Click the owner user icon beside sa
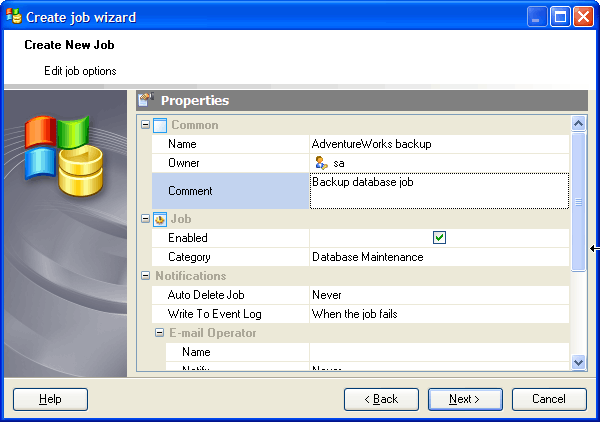600x422 pixels. pyautogui.click(x=321, y=163)
